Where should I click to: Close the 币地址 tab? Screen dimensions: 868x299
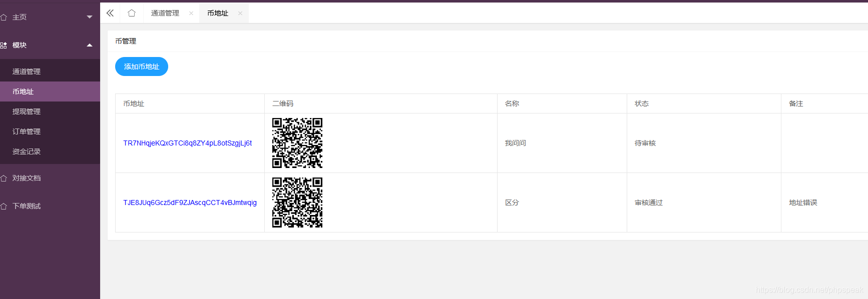(x=240, y=13)
